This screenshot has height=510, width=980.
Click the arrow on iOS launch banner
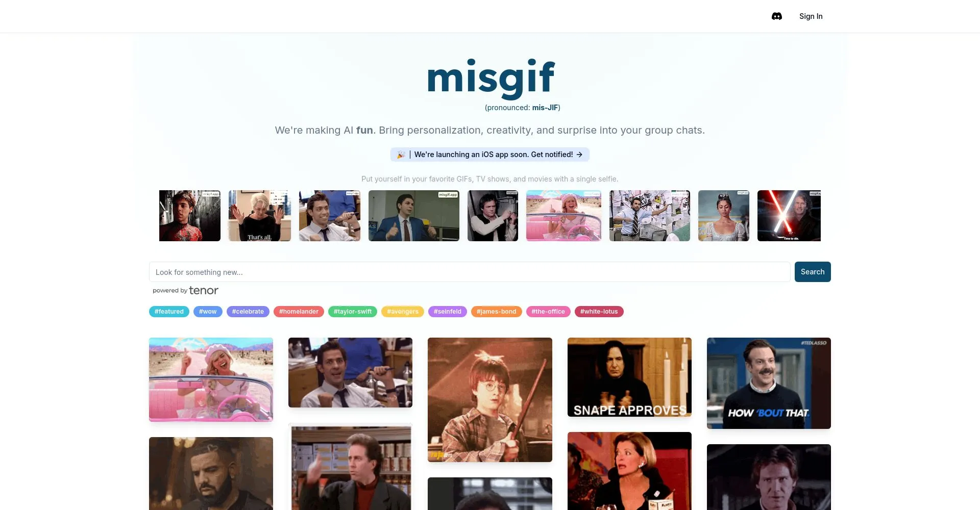(579, 155)
